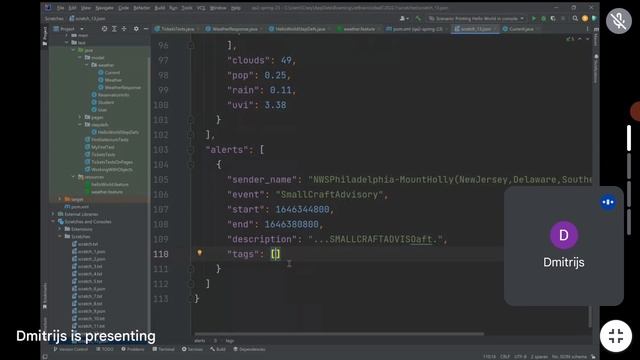Screen dimensions: 640x360
Task: Select WeatherResponse class in tree
Action: point(120,87)
